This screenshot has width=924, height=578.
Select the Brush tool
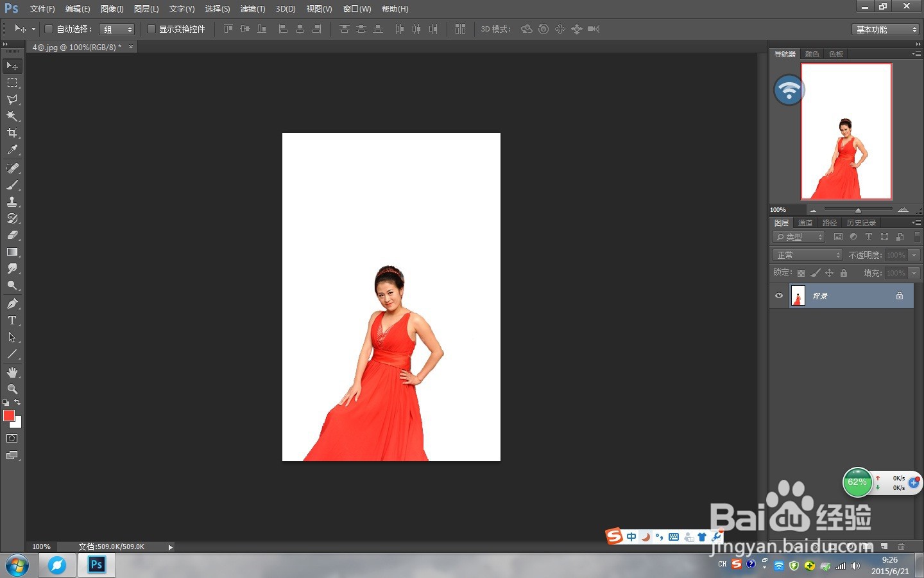pos(12,185)
